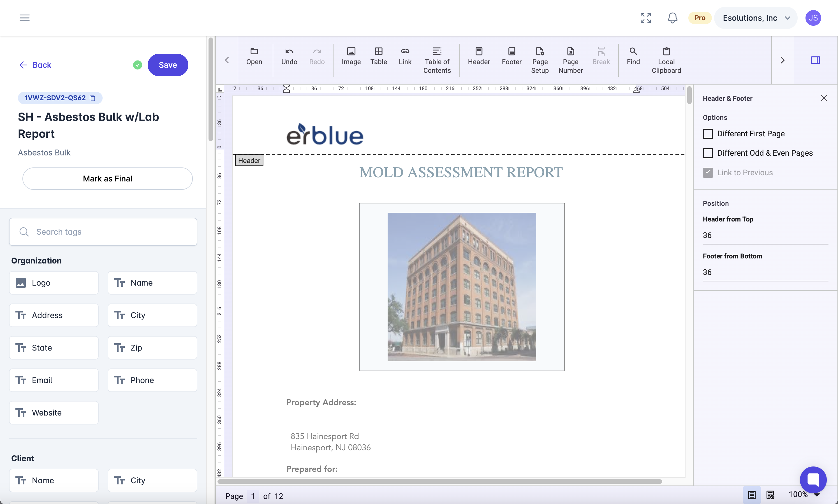This screenshot has height=504, width=838.
Task: Open the hamburger menu
Action: pos(24,18)
